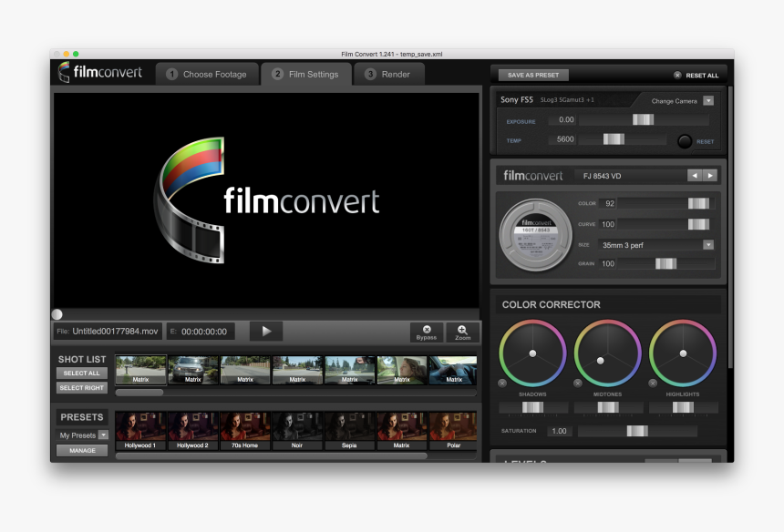The image size is (784, 532).
Task: Click the Exposure value field
Action: (x=562, y=119)
